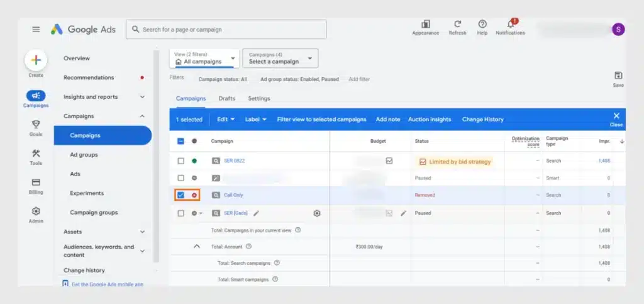This screenshot has height=304, width=644.
Task: Expand the Assets sidebar section
Action: [142, 232]
